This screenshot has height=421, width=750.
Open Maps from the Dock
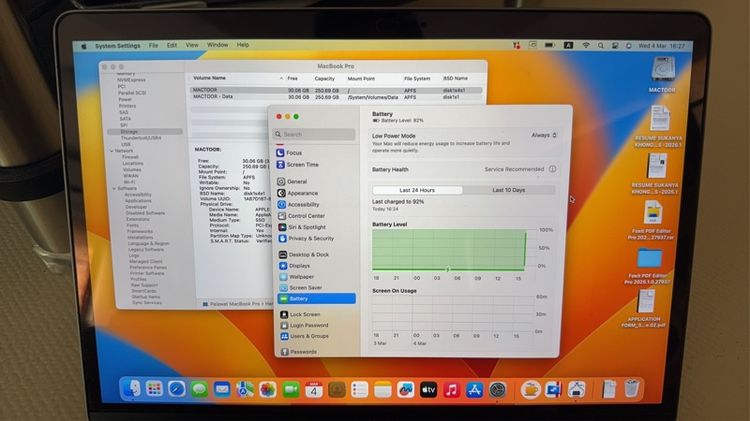244,389
